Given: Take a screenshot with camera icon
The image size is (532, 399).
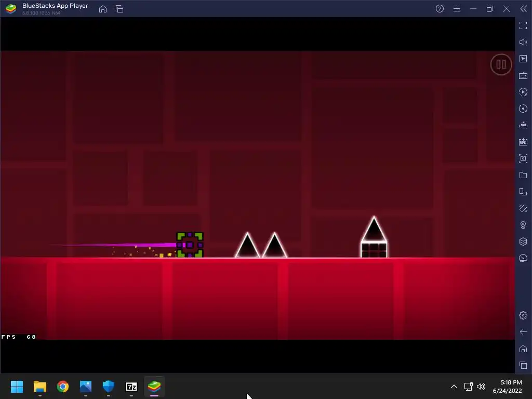Looking at the screenshot, I should coord(523,158).
